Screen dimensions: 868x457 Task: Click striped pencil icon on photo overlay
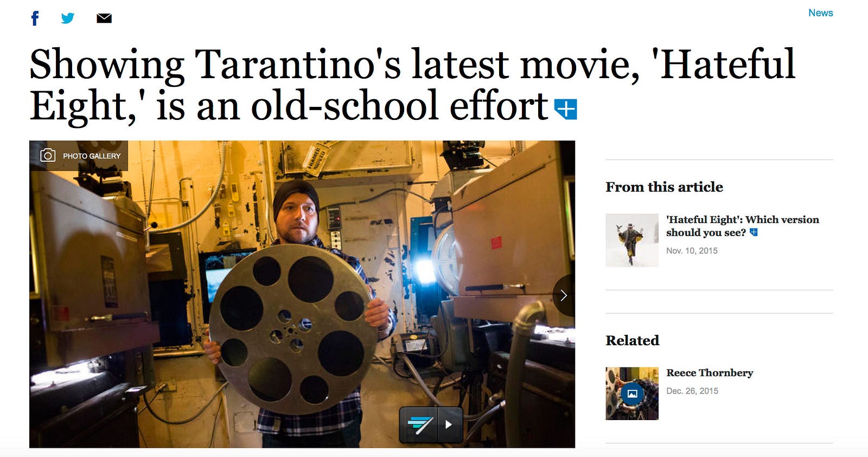419,424
